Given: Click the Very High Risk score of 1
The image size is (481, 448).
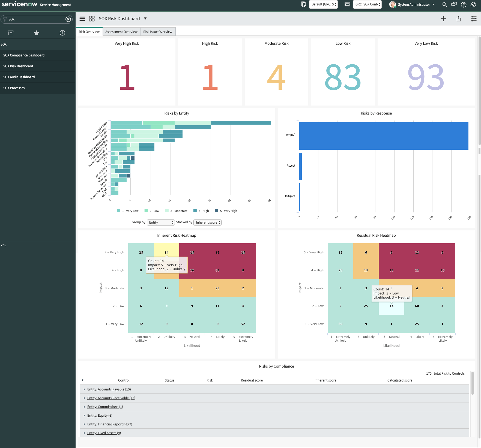Looking at the screenshot, I should coord(127,77).
